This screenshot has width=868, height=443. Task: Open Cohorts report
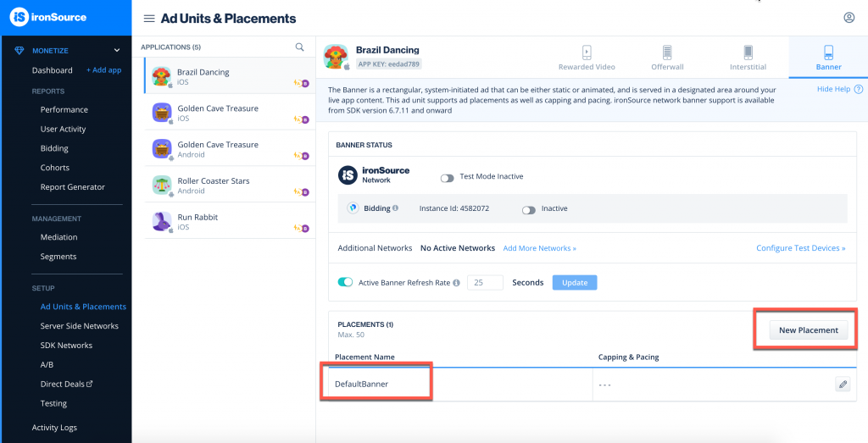[55, 168]
